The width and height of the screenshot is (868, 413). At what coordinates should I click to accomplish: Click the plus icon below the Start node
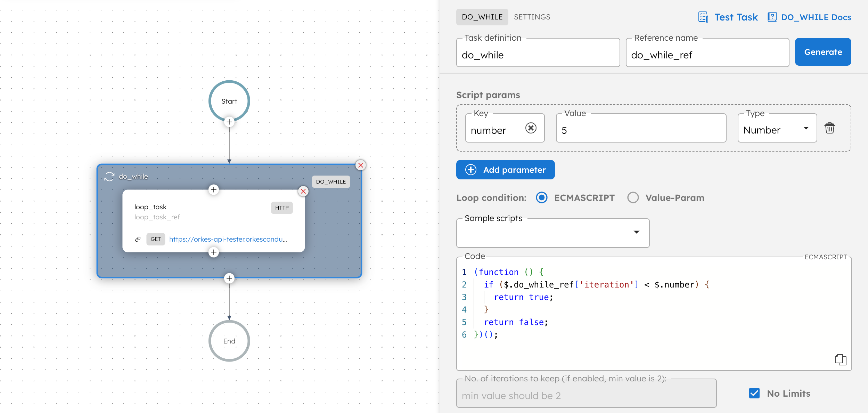(229, 122)
